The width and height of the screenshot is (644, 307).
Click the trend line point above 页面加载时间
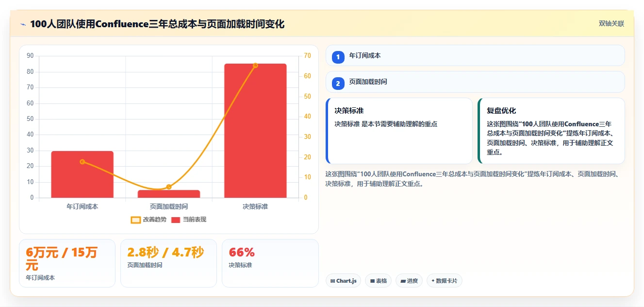169,187
